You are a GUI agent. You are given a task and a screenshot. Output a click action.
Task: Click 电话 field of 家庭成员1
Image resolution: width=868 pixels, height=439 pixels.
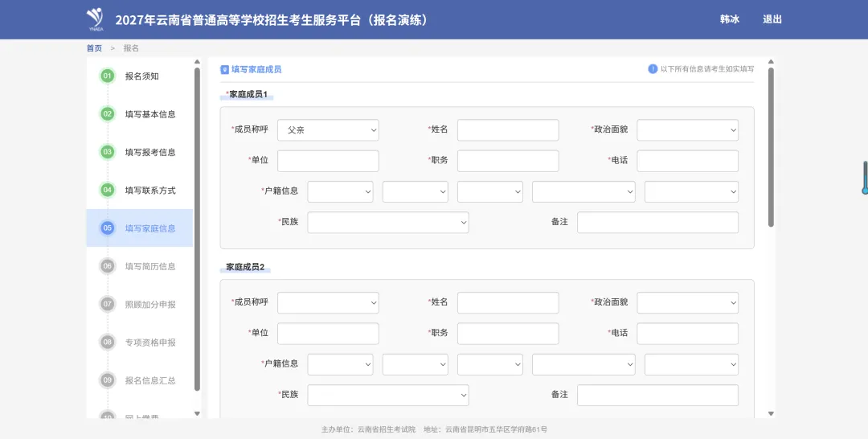[x=687, y=161]
